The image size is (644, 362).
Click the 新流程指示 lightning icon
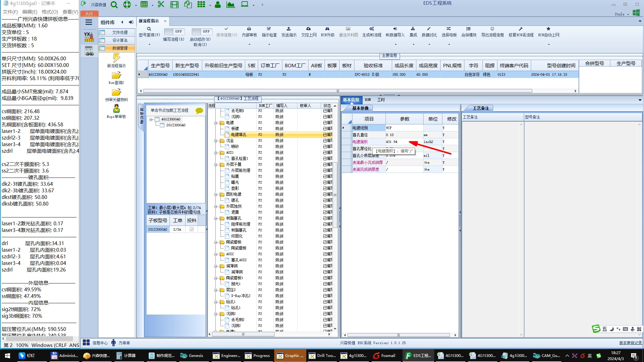tap(116, 58)
